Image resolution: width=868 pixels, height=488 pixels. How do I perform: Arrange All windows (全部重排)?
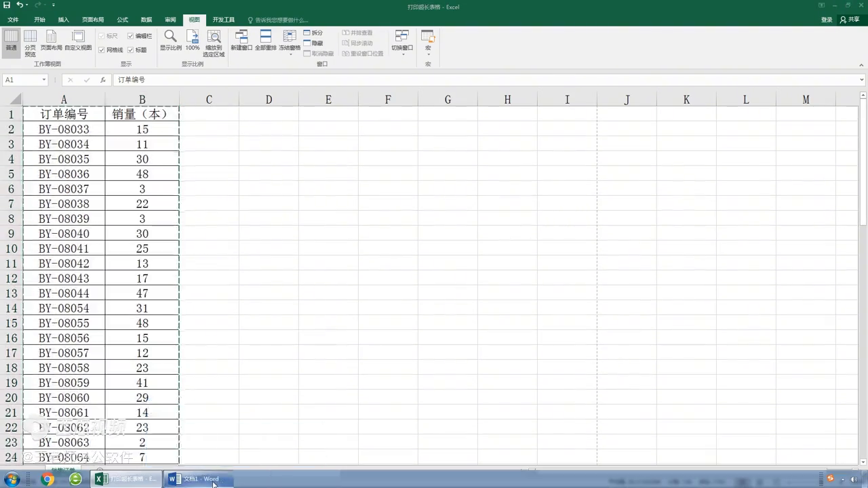pyautogui.click(x=266, y=40)
